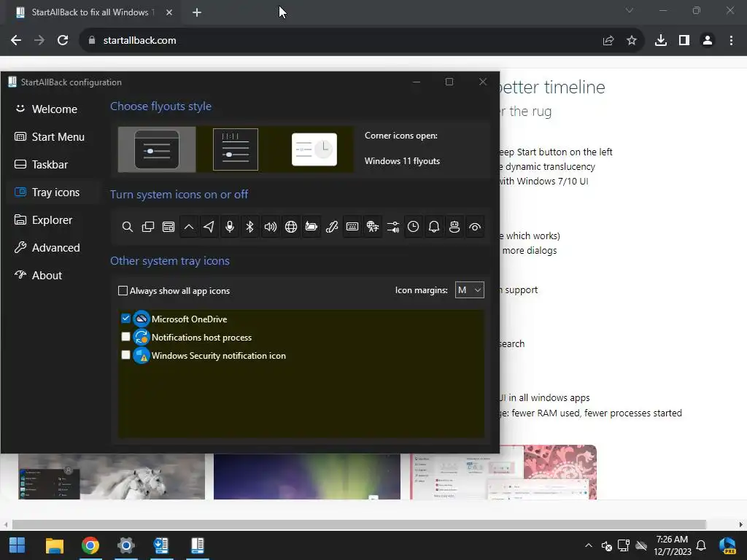Show hidden tray icons chevron

(589, 545)
